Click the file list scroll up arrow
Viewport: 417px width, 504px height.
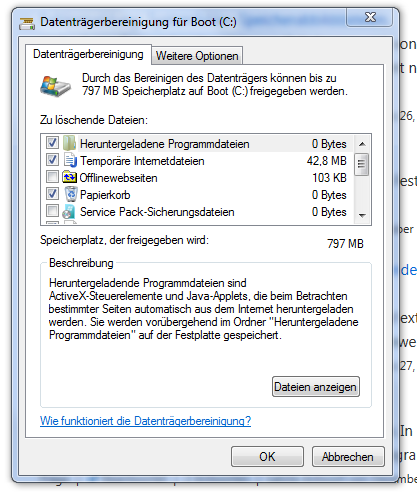[362, 144]
